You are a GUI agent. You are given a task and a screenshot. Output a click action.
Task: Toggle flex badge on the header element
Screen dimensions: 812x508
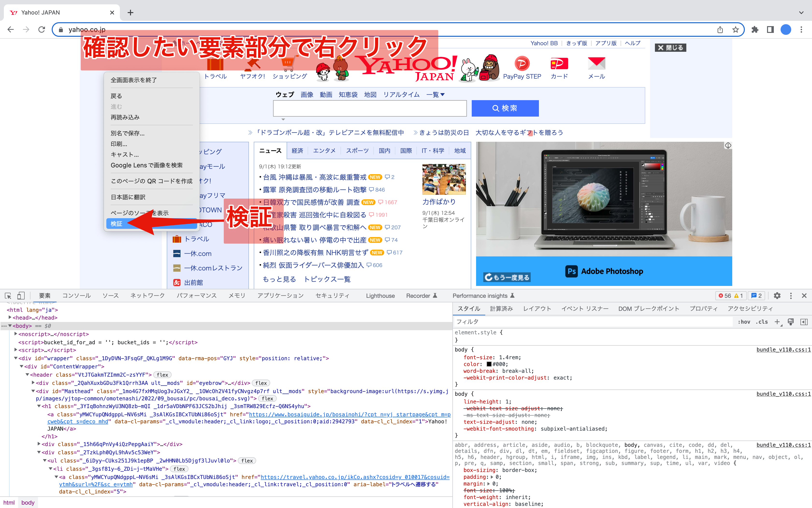(x=162, y=375)
